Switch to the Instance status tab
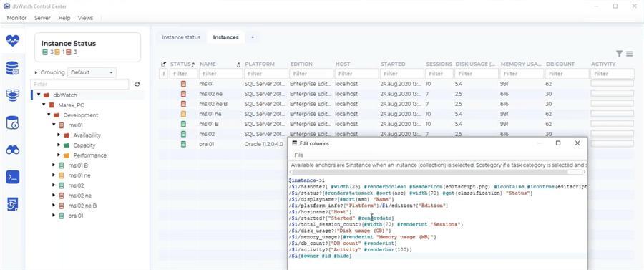The image size is (644, 270). tap(181, 37)
